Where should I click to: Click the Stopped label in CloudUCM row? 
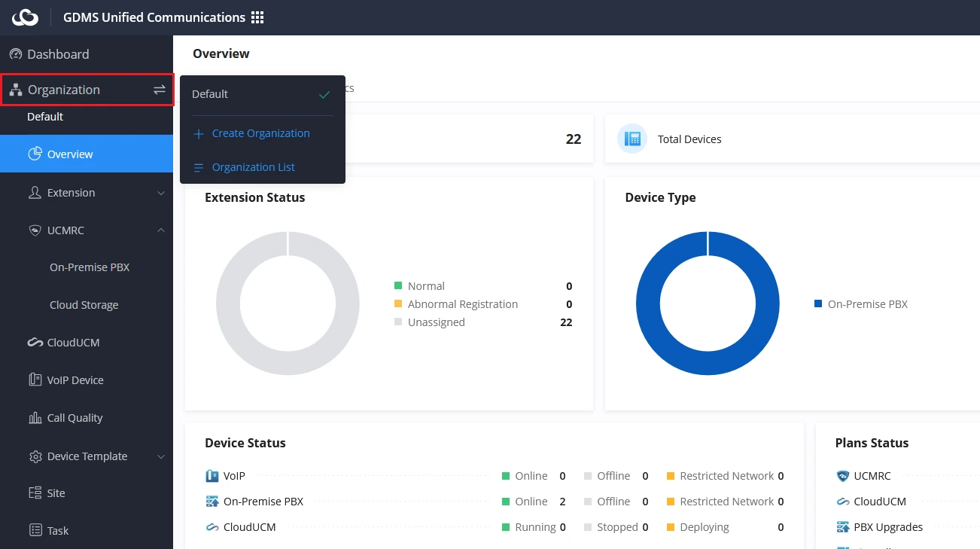[618, 527]
